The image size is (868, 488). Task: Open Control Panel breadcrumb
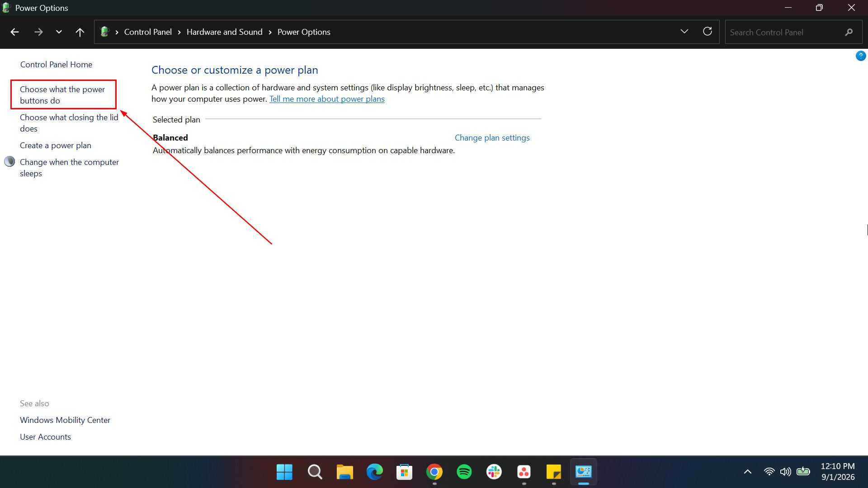pos(148,32)
